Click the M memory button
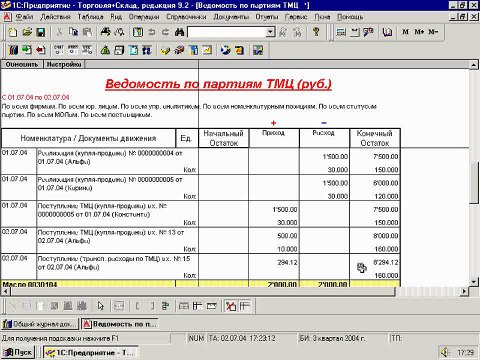Screen dimensions: 480x360 (x=405, y=32)
